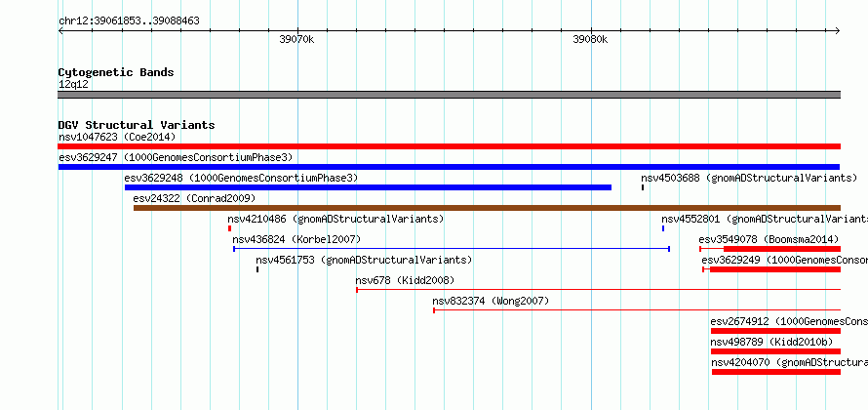Select the nsv678 (Kidd2008) label
The image size is (868, 410).
[x=405, y=280]
